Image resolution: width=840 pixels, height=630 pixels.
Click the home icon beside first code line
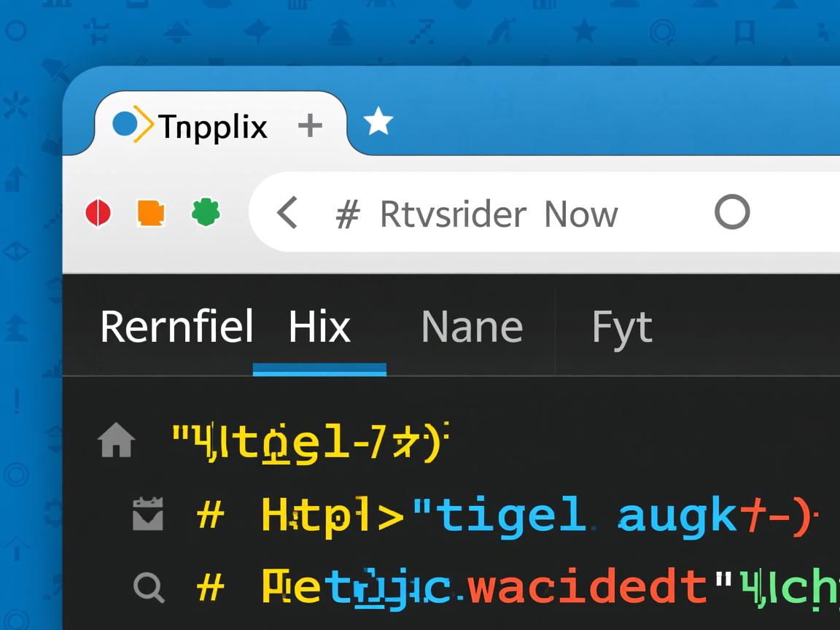point(117,442)
